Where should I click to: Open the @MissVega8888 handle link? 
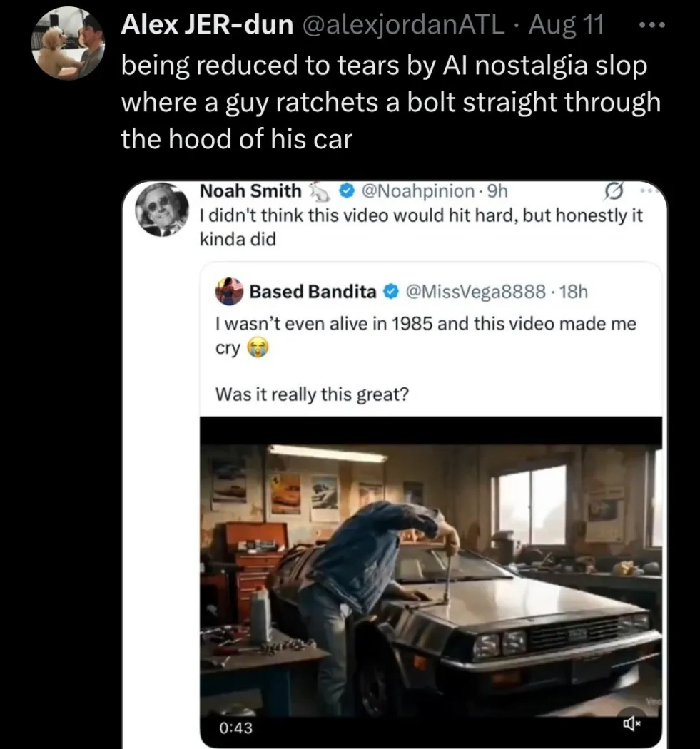(x=476, y=291)
